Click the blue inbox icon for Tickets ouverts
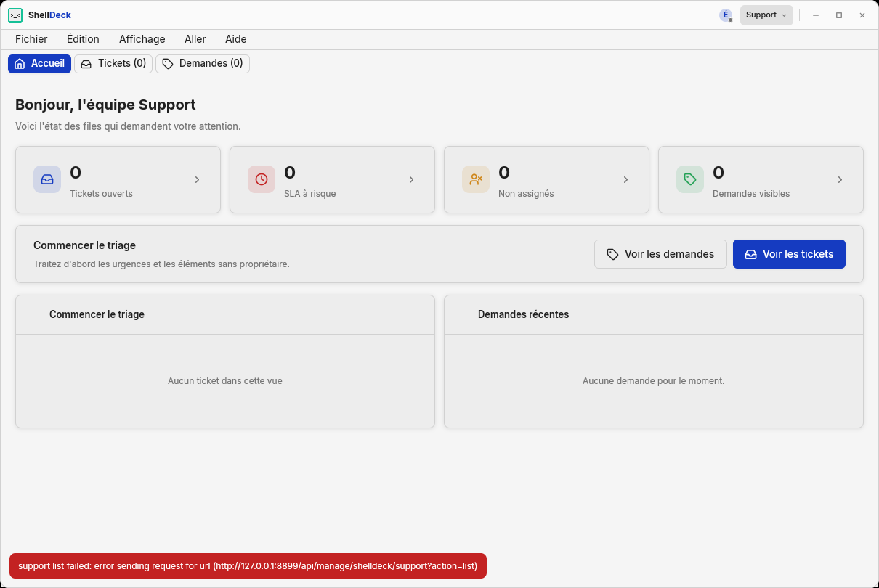This screenshot has width=879, height=588. pos(47,179)
